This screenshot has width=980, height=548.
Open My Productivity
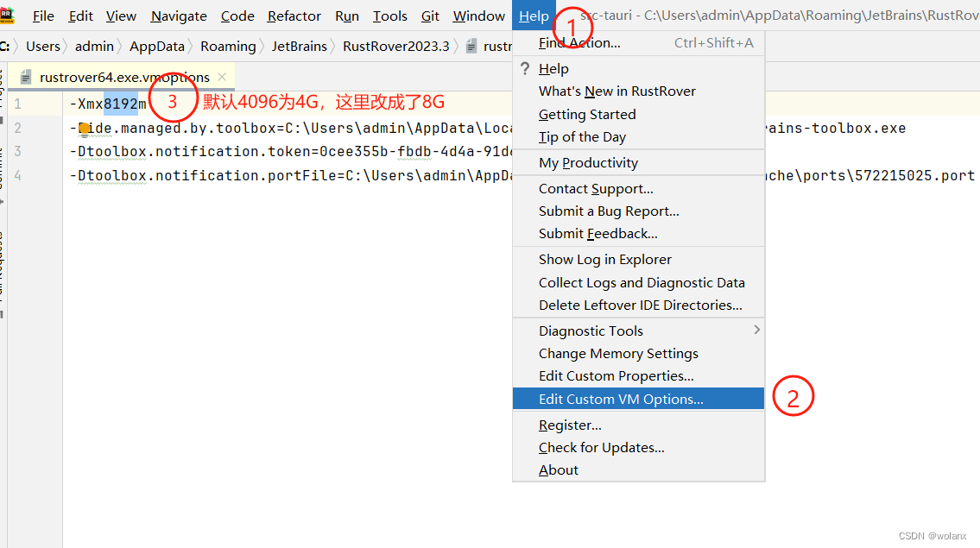tap(638, 162)
